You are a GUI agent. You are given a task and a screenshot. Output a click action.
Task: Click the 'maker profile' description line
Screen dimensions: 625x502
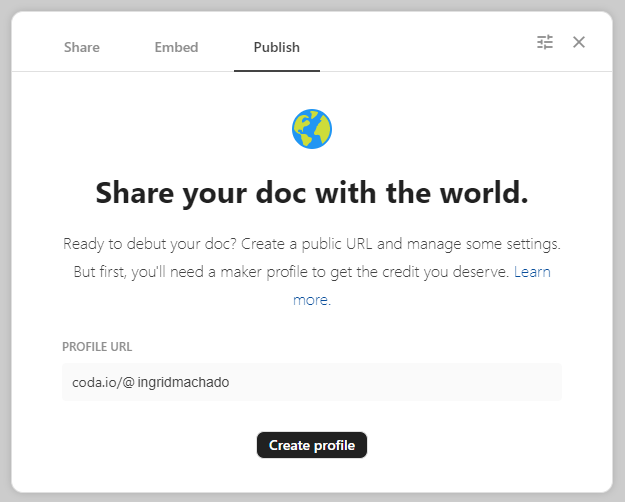(292, 272)
